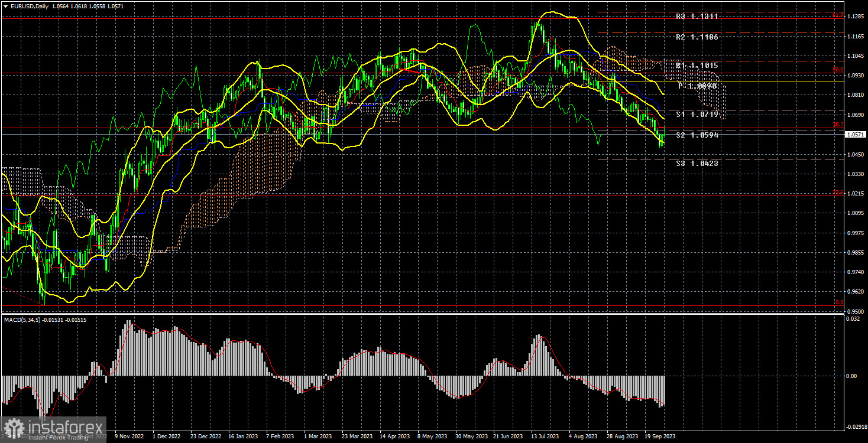Click the 13 Jul 2023 date label
Viewport: 868px width, 443px height.
coord(546,437)
